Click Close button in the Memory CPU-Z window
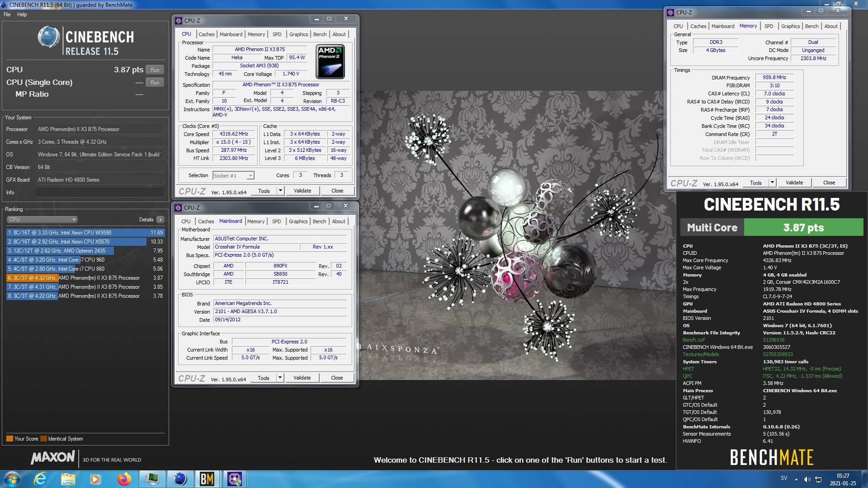868x488 pixels. tap(829, 183)
